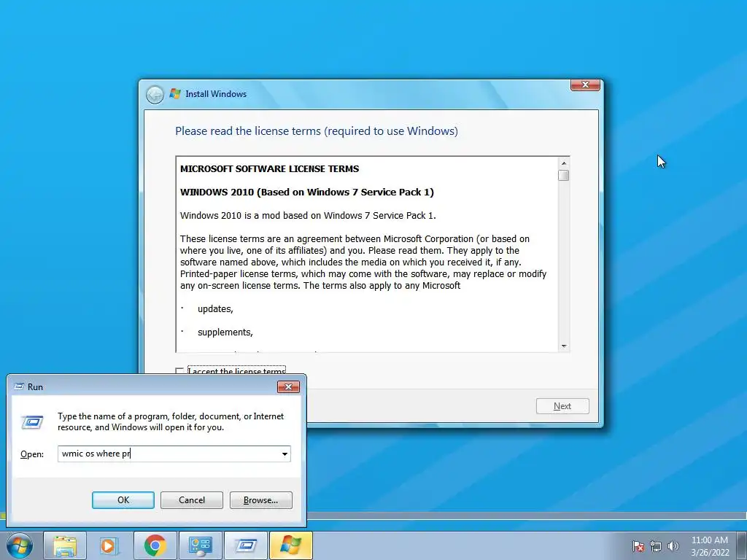This screenshot has width=747, height=560.
Task: Click the large Run icon beside the description
Action: click(32, 422)
